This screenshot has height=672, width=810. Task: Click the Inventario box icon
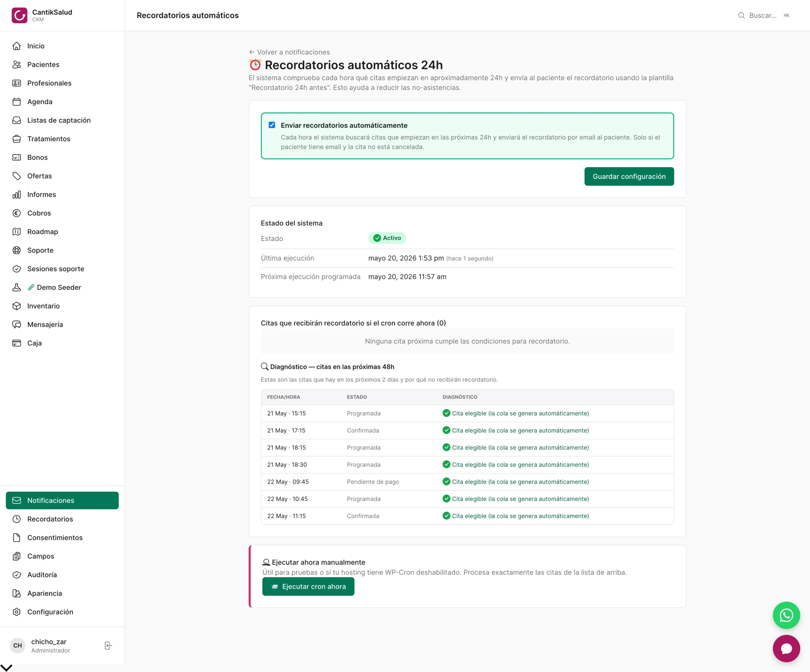coord(16,306)
